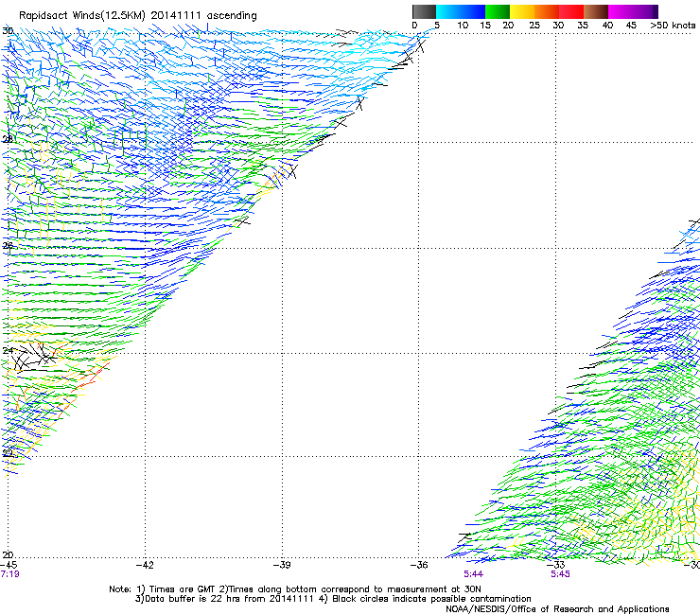Click the latitude label '26' on left axis
This screenshot has height=615, width=700.
pos(8,245)
